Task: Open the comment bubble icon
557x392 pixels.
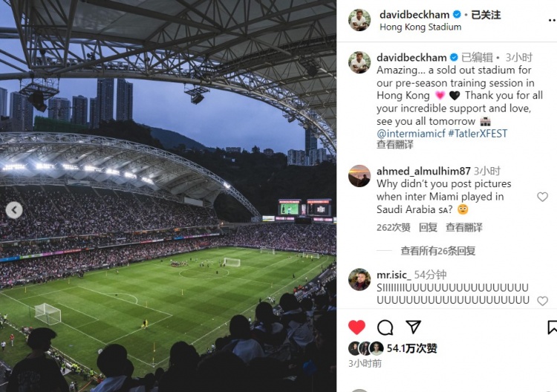Action: (385, 327)
